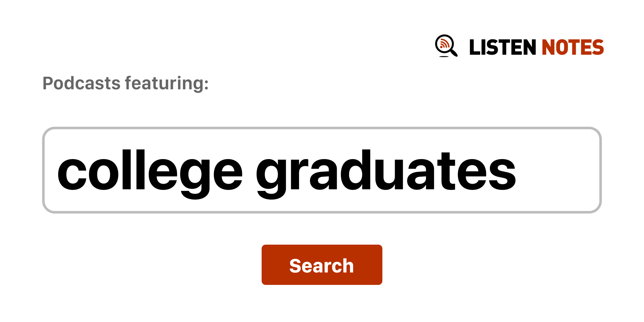The width and height of the screenshot is (644, 322).
Task: Click the magnifier handle of the logo
Action: point(454,52)
